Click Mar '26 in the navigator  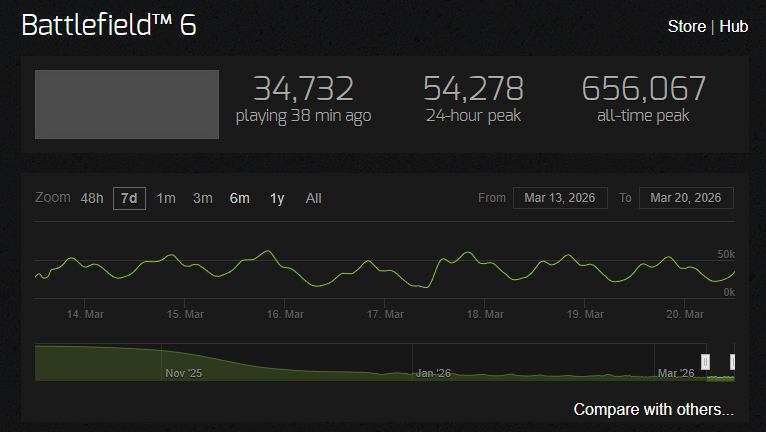(676, 373)
